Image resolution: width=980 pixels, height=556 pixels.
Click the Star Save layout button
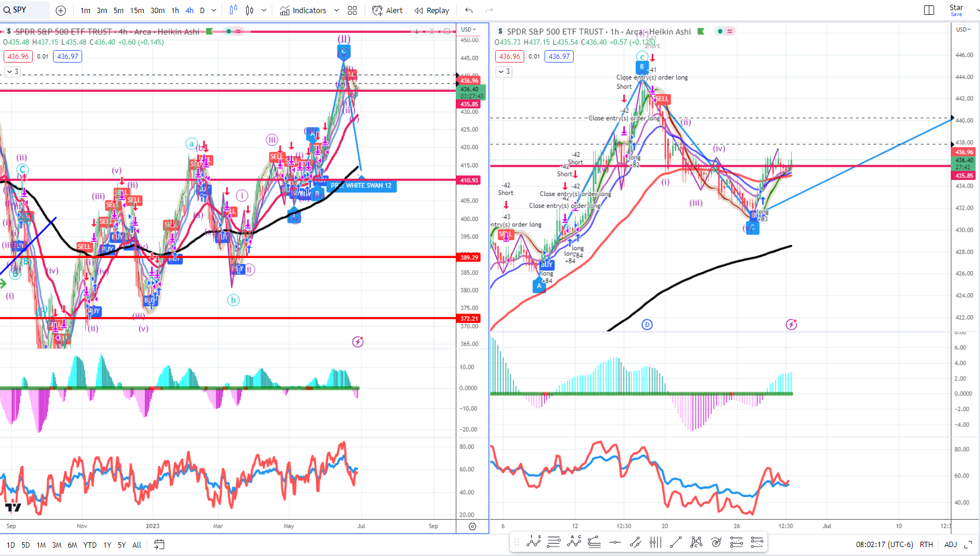(956, 10)
